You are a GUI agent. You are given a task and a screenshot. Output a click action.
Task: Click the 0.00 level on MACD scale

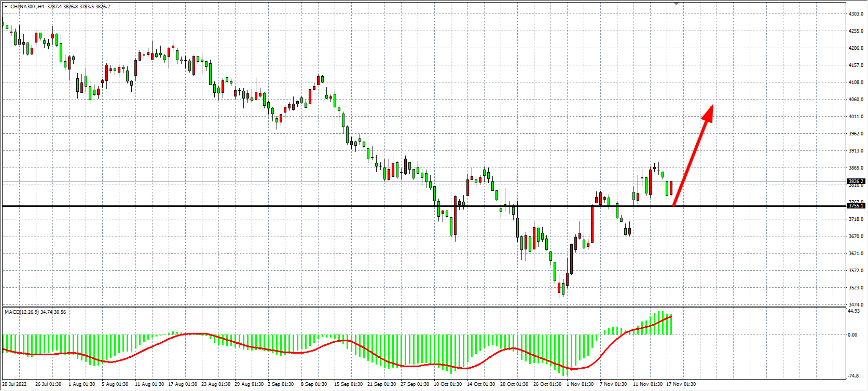(852, 335)
